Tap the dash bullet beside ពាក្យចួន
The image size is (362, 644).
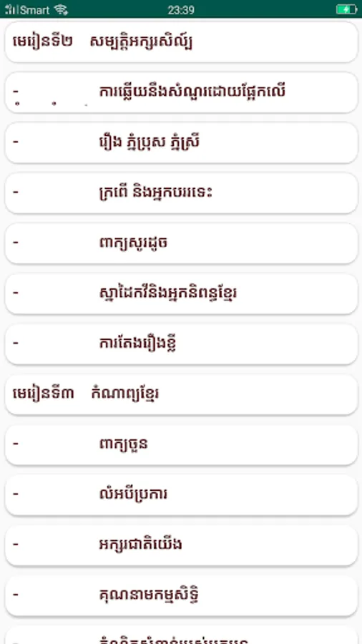pyautogui.click(x=16, y=444)
